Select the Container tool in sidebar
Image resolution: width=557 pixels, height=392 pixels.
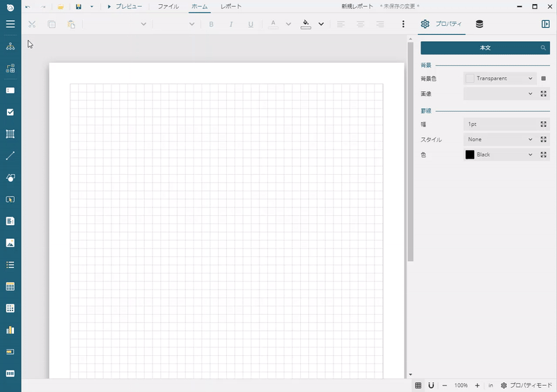(10, 134)
